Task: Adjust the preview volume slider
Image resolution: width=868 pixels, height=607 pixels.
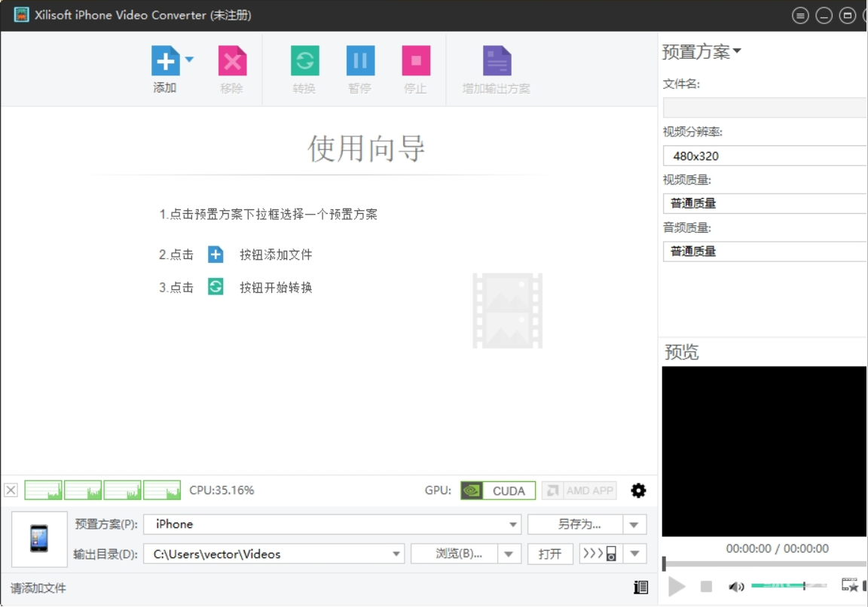Action: point(788,585)
